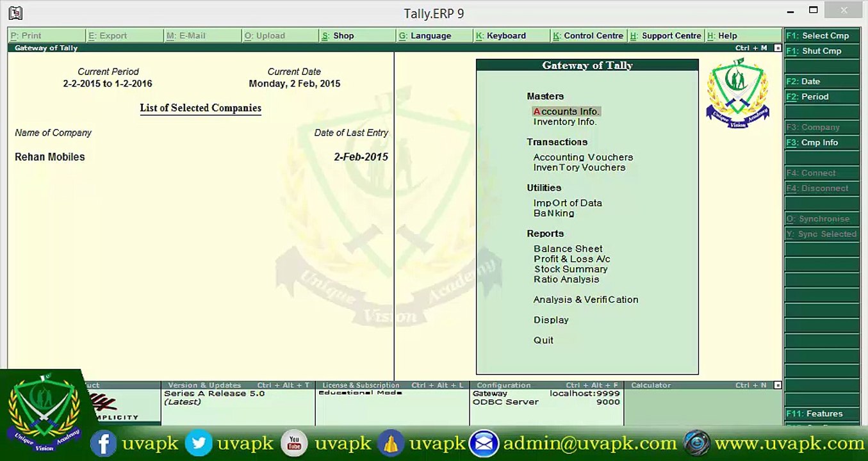Open the Display menu
Viewport: 868px width, 461px height.
coord(551,320)
